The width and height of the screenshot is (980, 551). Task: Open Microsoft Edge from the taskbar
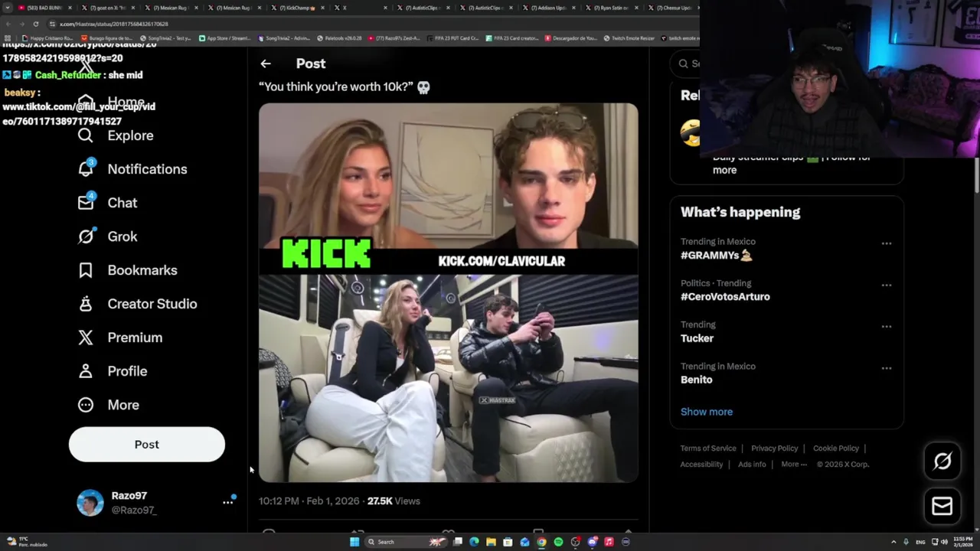point(474,542)
